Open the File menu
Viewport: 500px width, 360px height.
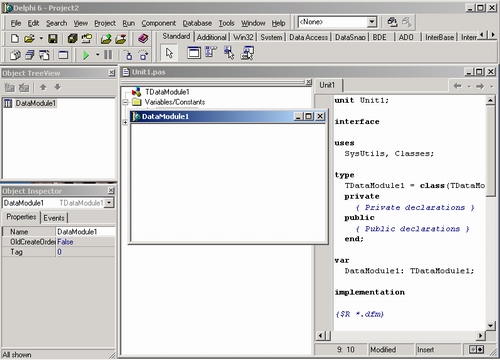click(16, 23)
